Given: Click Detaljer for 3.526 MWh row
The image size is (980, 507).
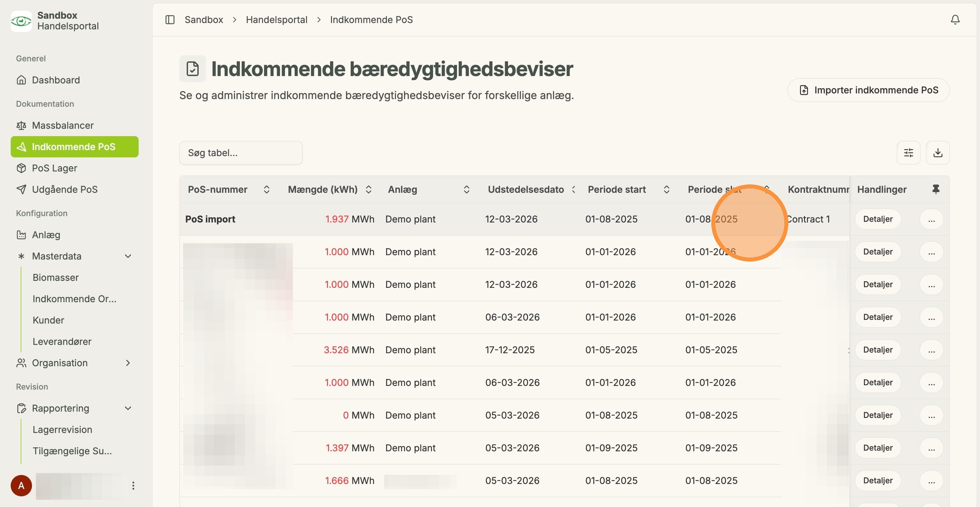Looking at the screenshot, I should (878, 350).
